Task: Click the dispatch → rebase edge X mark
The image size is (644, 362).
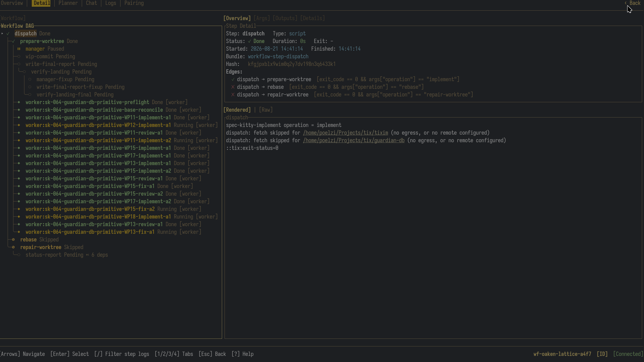Action: (x=233, y=87)
